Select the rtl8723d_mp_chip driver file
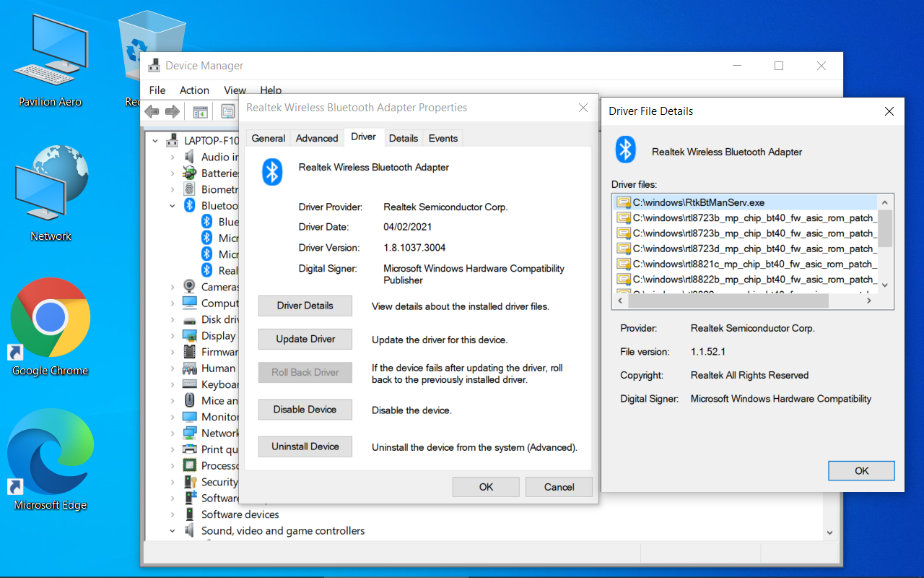Screen dimensions: 924x578 (x=745, y=249)
